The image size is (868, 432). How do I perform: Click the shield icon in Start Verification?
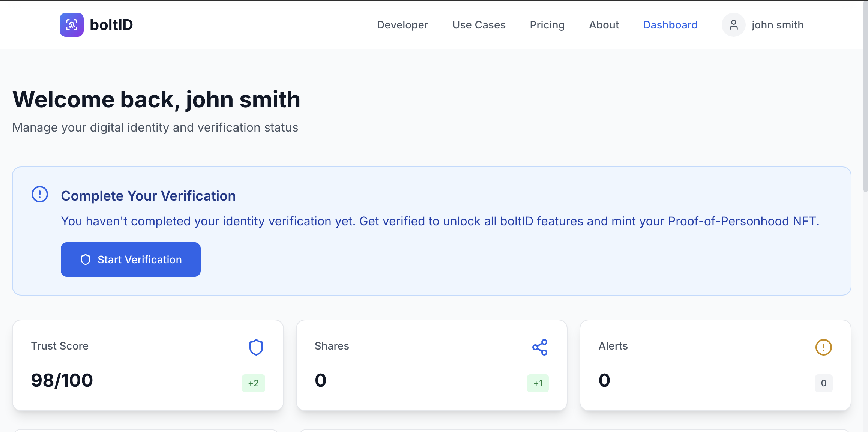point(86,259)
